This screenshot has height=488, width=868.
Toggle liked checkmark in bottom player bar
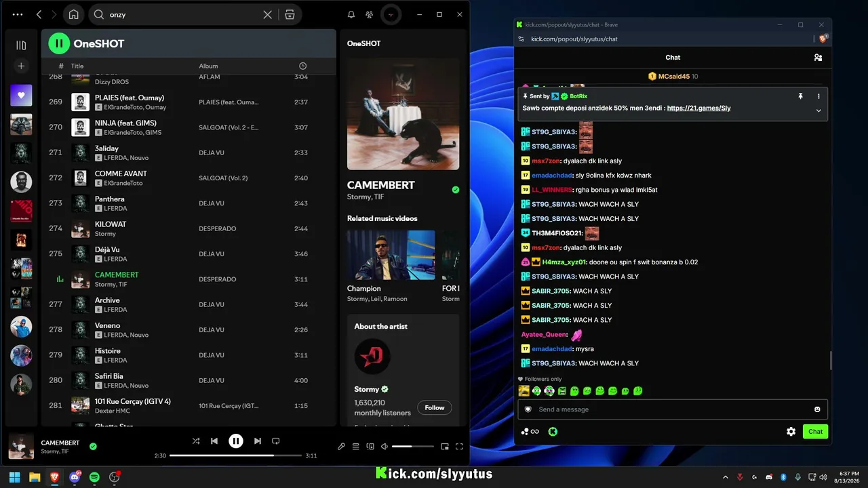click(x=93, y=446)
